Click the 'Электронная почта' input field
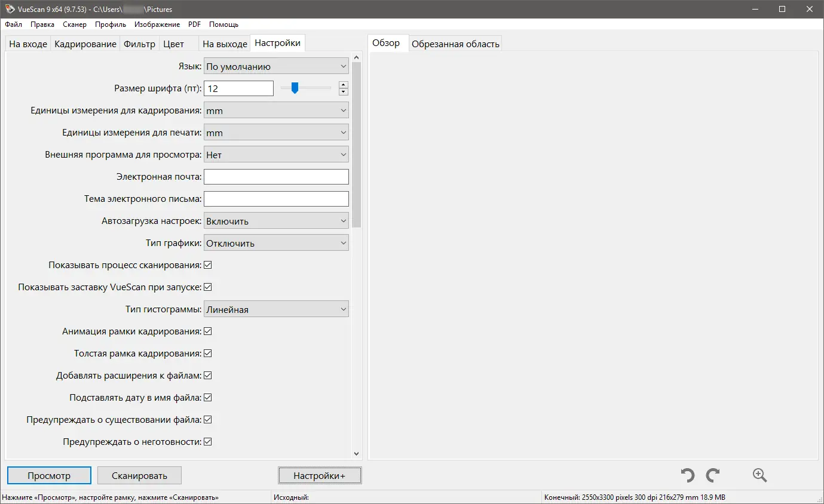Screen dimensions: 824x504 click(276, 176)
